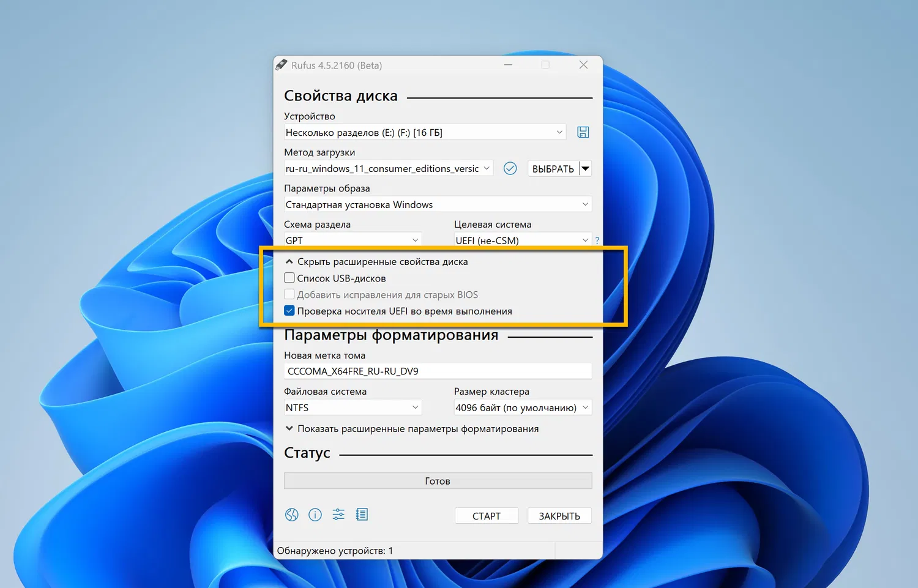
Task: Click the Метод загрузки label
Action: [x=319, y=152]
